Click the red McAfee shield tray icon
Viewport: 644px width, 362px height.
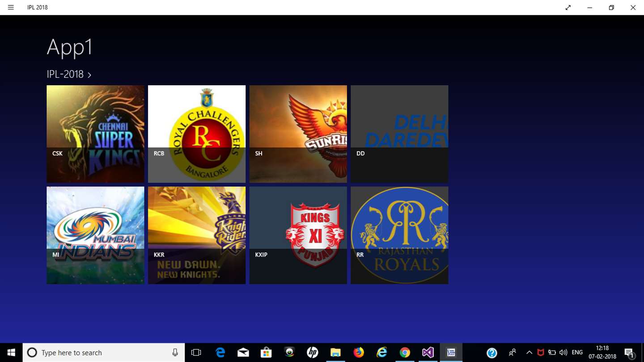(x=540, y=353)
